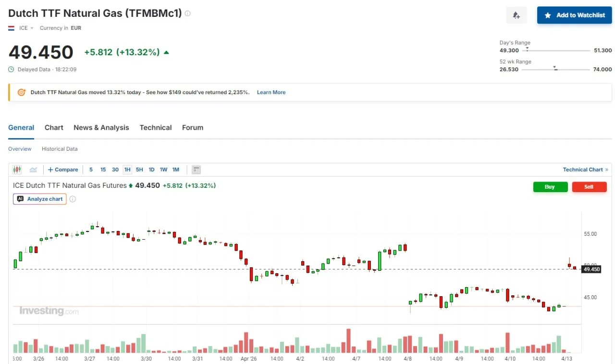Open the Technical Chart link
The image size is (615, 364).
[x=586, y=170]
